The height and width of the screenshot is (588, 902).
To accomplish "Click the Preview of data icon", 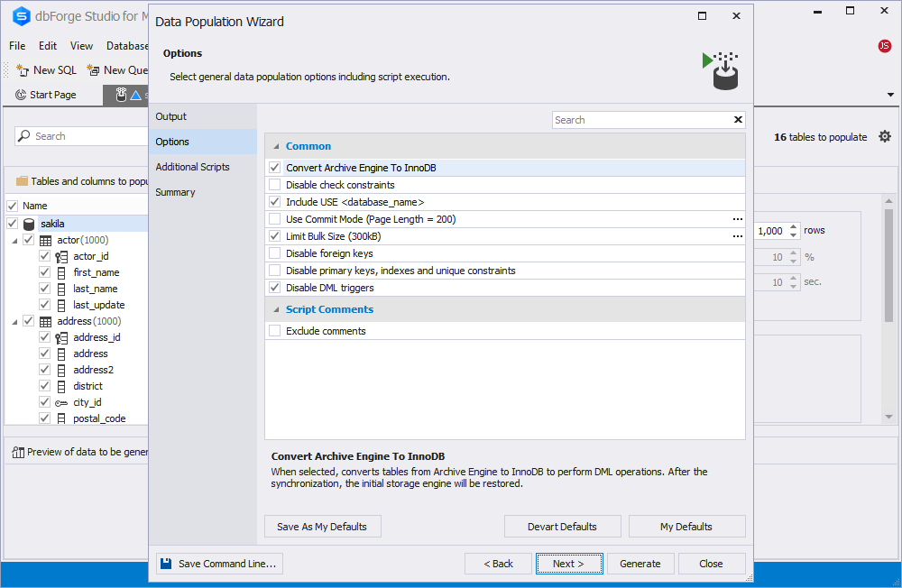I will (18, 452).
